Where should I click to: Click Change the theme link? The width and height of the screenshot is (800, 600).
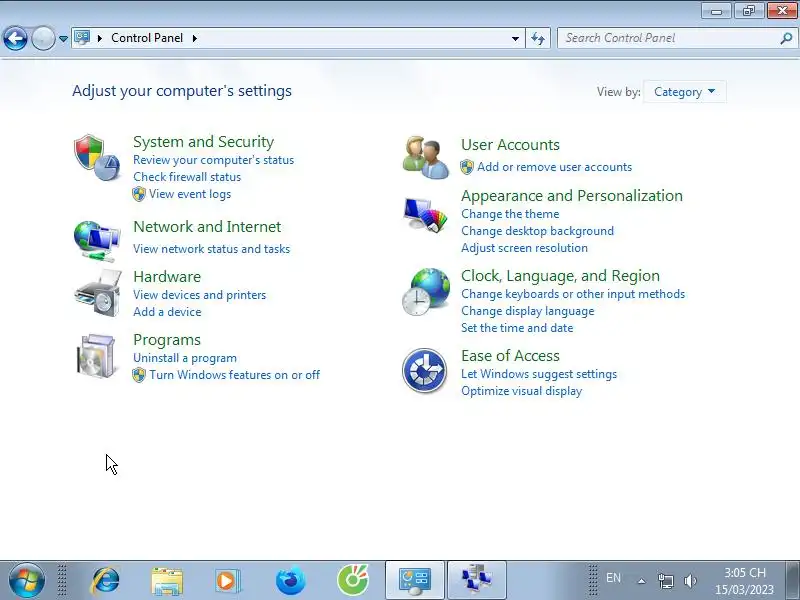pos(510,214)
